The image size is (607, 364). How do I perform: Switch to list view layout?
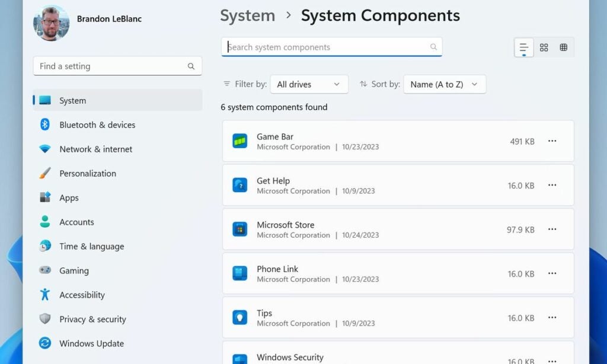(524, 47)
